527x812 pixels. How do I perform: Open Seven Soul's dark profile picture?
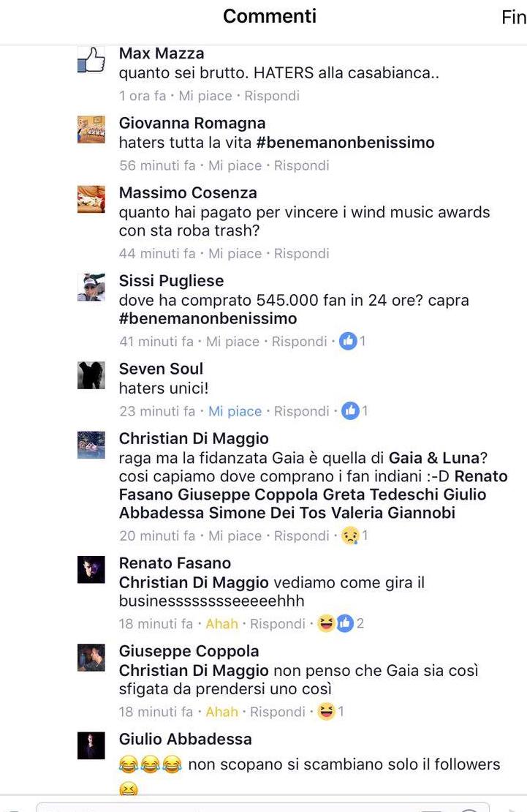91,375
